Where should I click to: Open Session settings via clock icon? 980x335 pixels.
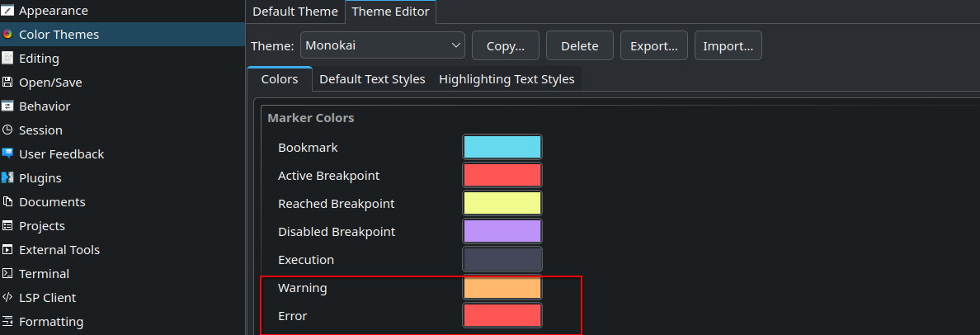7,130
